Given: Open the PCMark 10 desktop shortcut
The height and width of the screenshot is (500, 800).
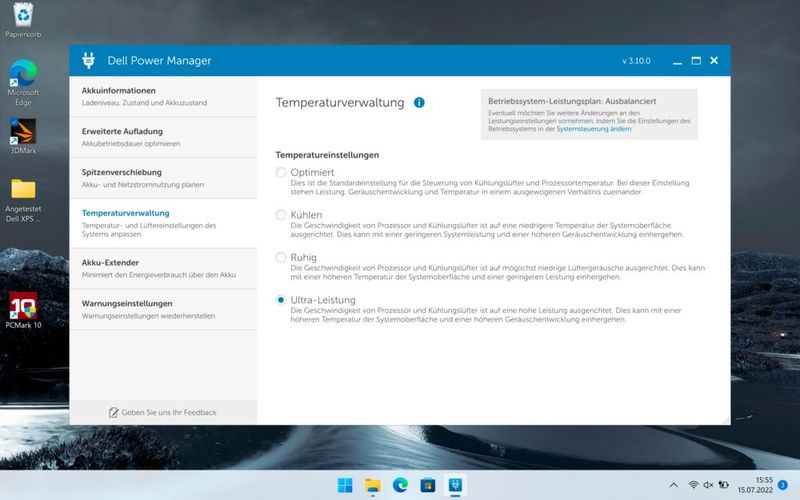Looking at the screenshot, I should (x=23, y=310).
